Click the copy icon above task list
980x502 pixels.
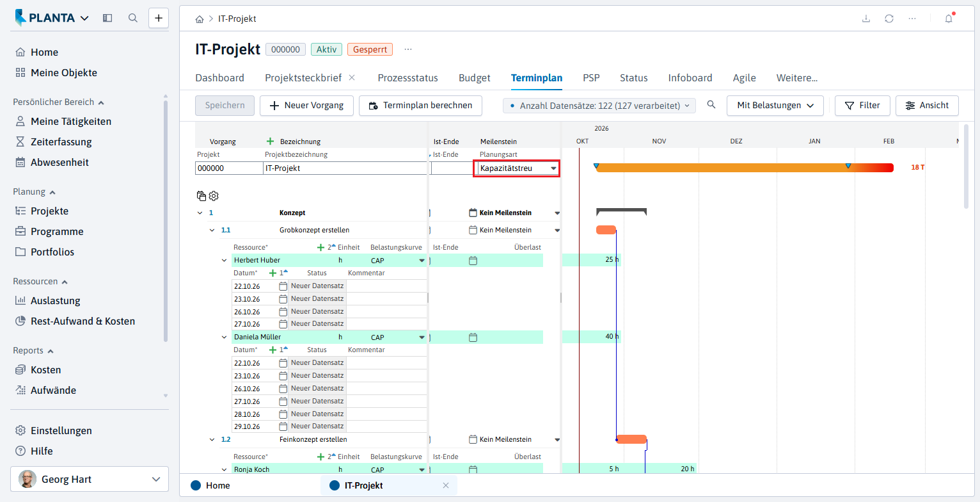(x=202, y=196)
